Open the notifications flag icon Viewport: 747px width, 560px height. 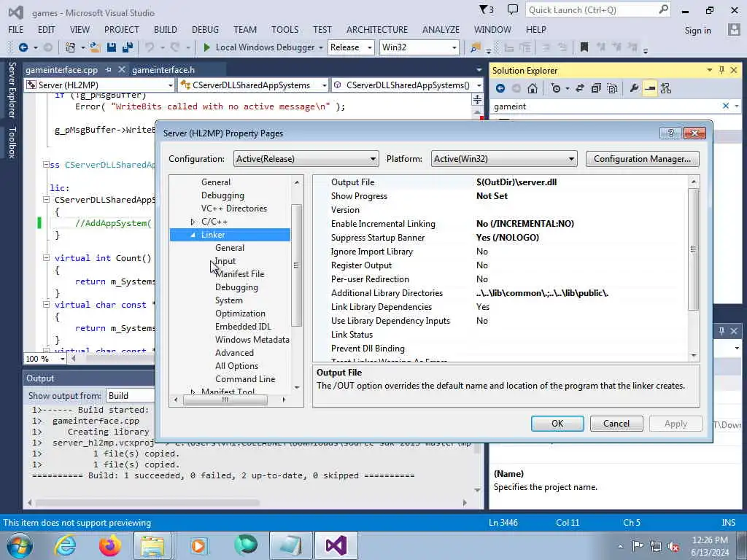pos(486,9)
